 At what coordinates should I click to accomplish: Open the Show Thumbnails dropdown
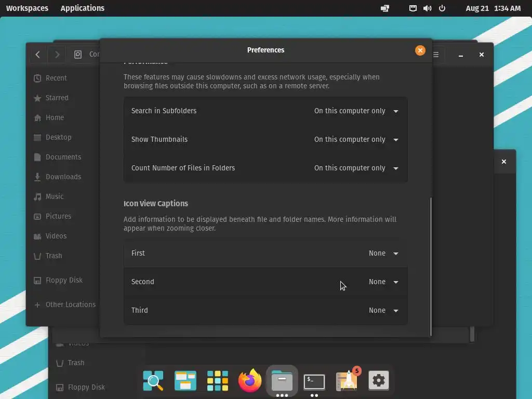(356, 139)
